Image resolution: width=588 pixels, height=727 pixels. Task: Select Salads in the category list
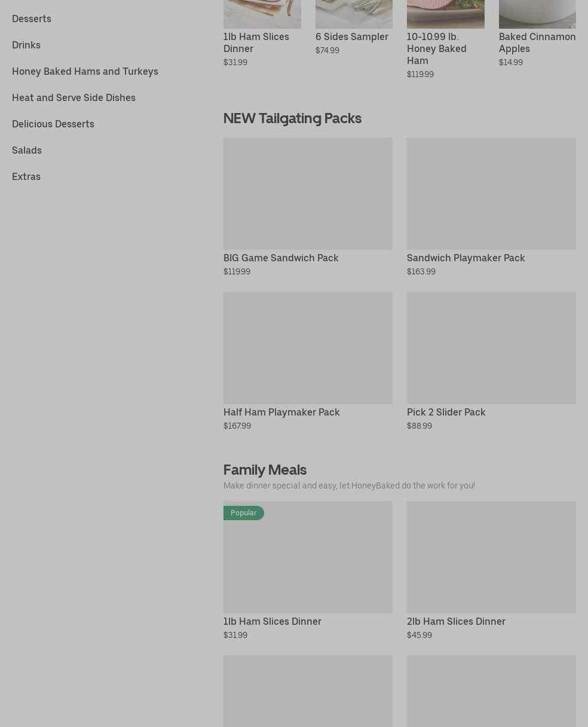[x=27, y=150]
